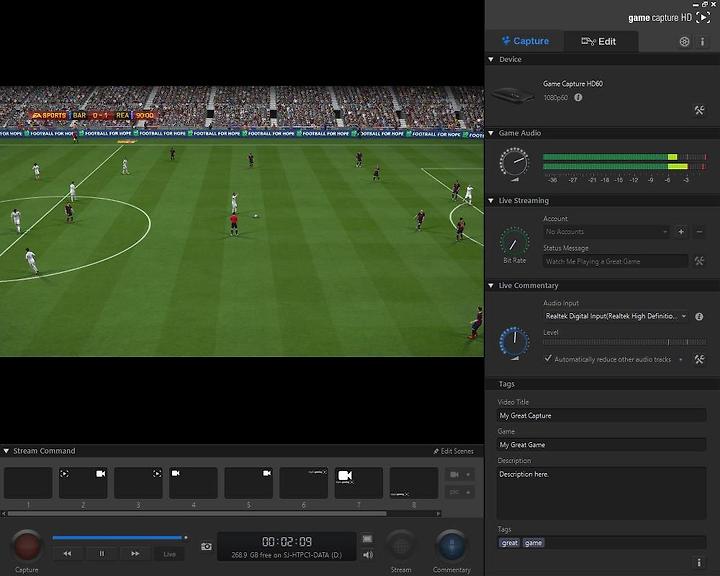Remove streaming account with minus button
The height and width of the screenshot is (576, 720).
pyautogui.click(x=699, y=232)
